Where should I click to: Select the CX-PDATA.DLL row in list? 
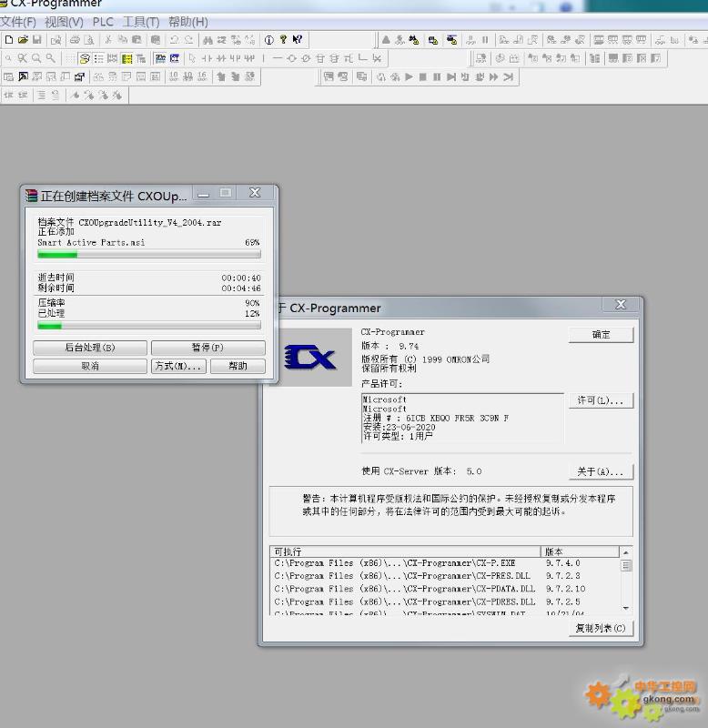pyautogui.click(x=445, y=589)
